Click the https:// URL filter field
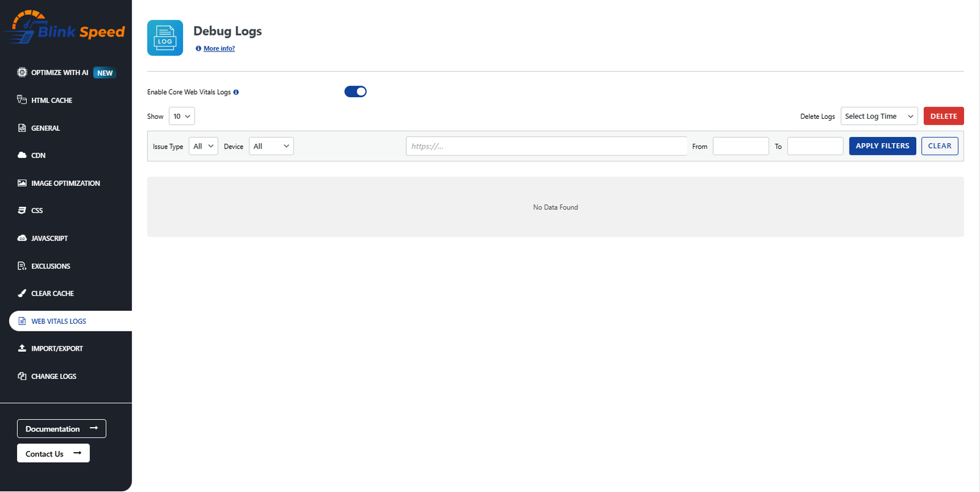The image size is (980, 492). pos(546,146)
